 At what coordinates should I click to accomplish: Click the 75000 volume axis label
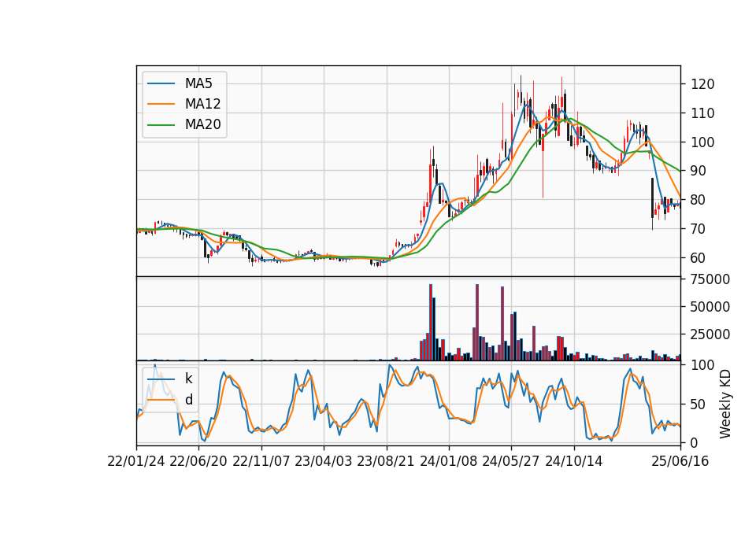click(x=710, y=279)
